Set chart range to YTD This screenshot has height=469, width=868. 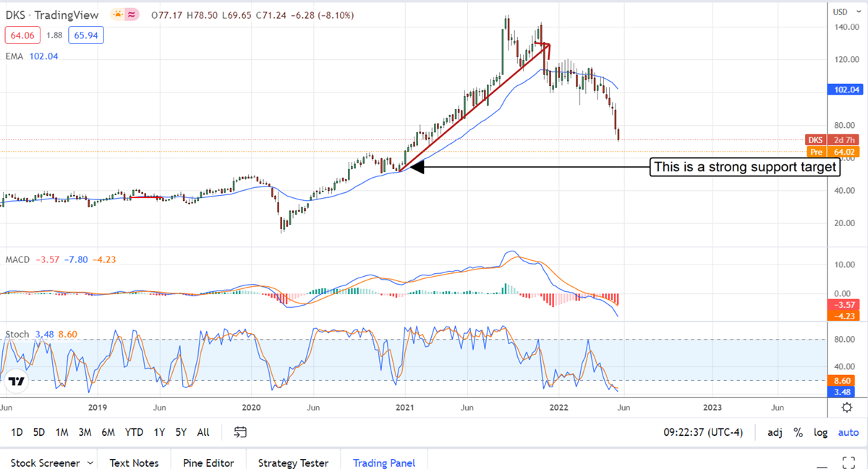(x=134, y=432)
